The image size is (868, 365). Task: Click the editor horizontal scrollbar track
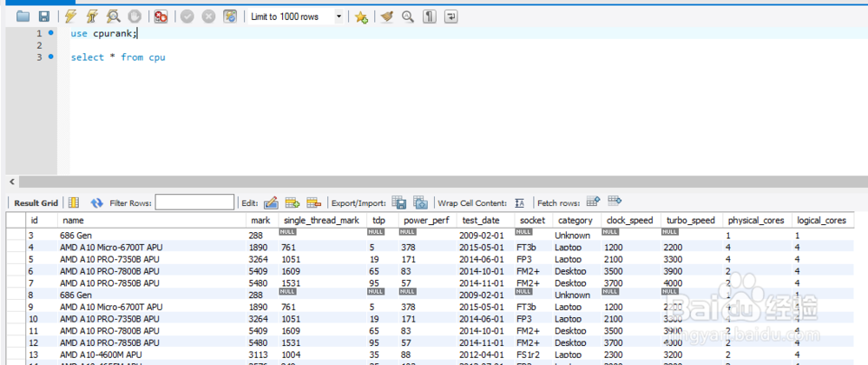(443, 182)
